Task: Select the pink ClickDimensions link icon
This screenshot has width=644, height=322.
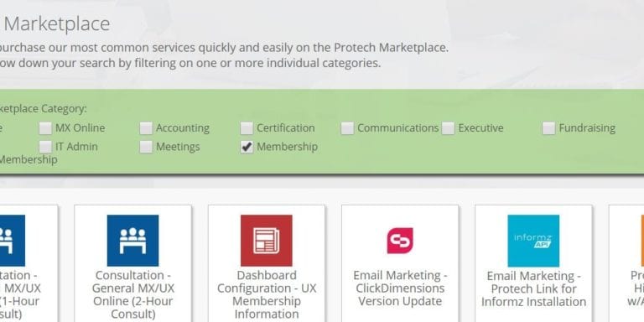Action: [400, 241]
